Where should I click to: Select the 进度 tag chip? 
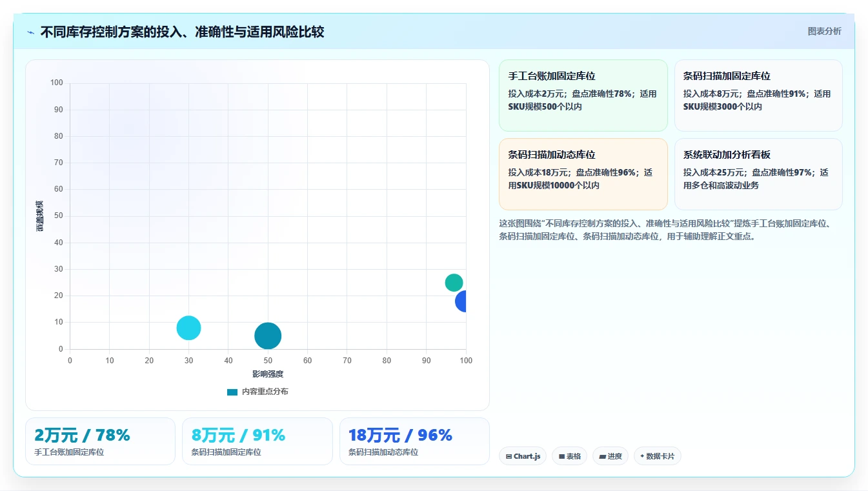611,456
